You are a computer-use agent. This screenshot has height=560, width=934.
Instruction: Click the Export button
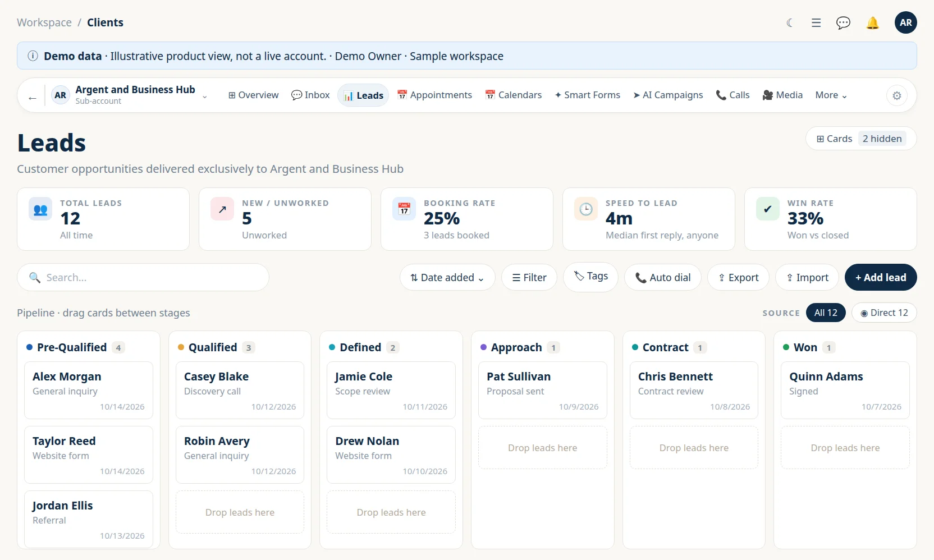pyautogui.click(x=738, y=277)
